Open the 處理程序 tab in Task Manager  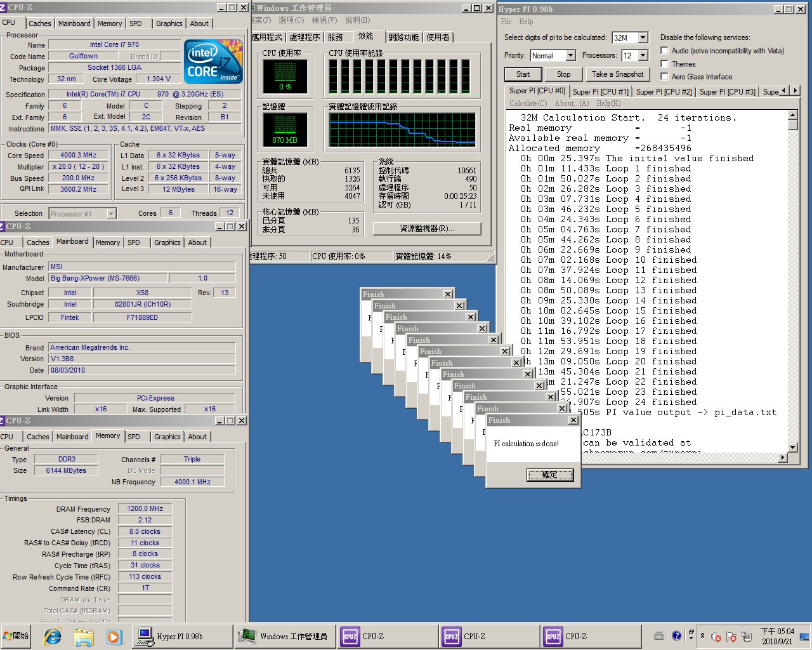click(304, 37)
